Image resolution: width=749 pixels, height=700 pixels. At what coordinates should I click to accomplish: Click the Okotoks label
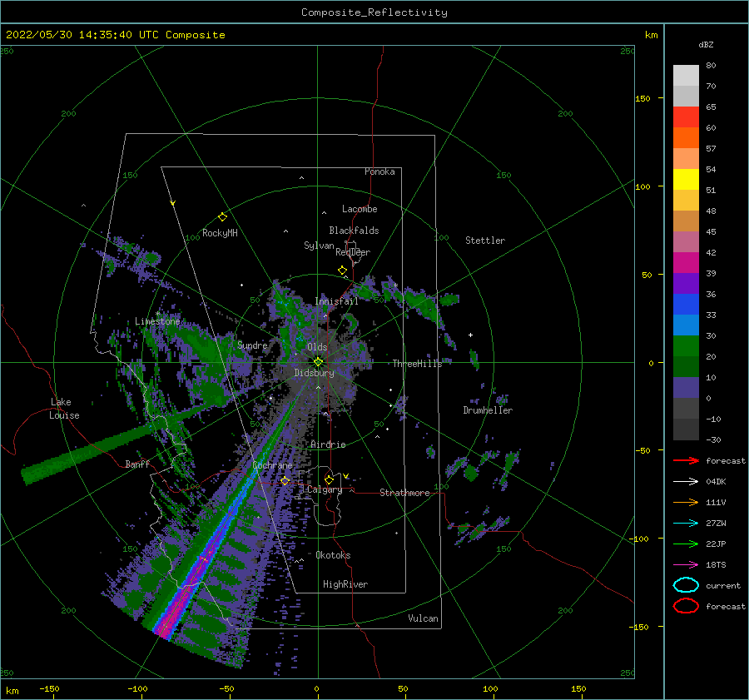[x=333, y=555]
